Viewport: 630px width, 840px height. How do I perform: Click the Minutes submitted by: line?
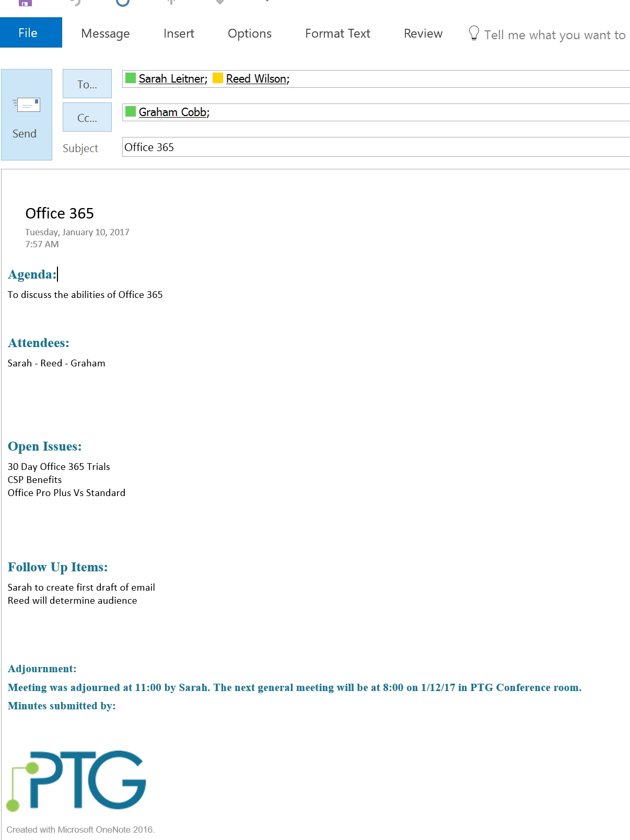point(62,706)
